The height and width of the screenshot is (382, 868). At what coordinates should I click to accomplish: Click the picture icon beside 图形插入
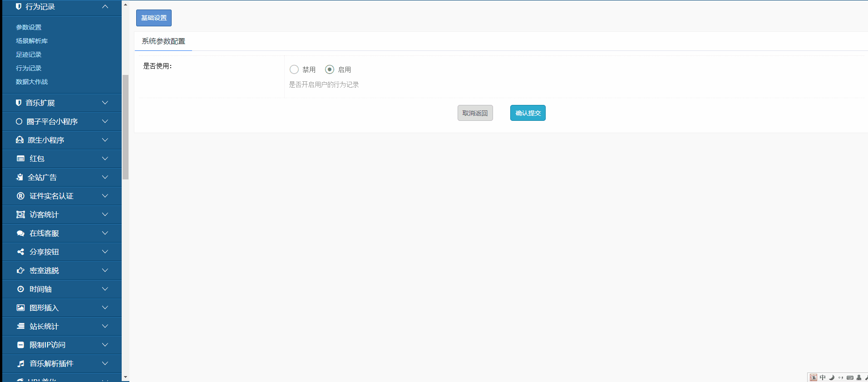click(x=20, y=308)
